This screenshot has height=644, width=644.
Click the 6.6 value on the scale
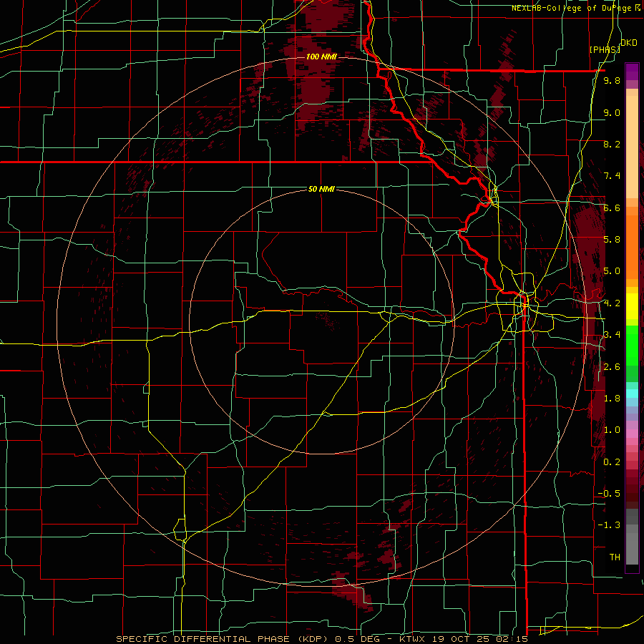612,208
